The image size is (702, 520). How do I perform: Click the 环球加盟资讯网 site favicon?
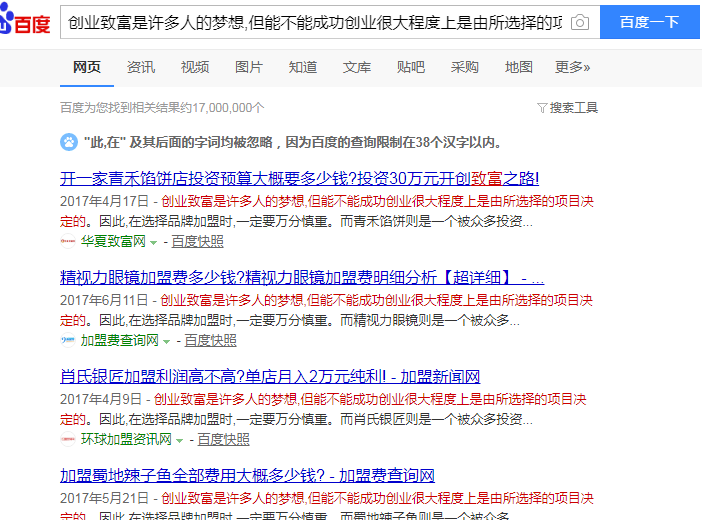coord(68,439)
